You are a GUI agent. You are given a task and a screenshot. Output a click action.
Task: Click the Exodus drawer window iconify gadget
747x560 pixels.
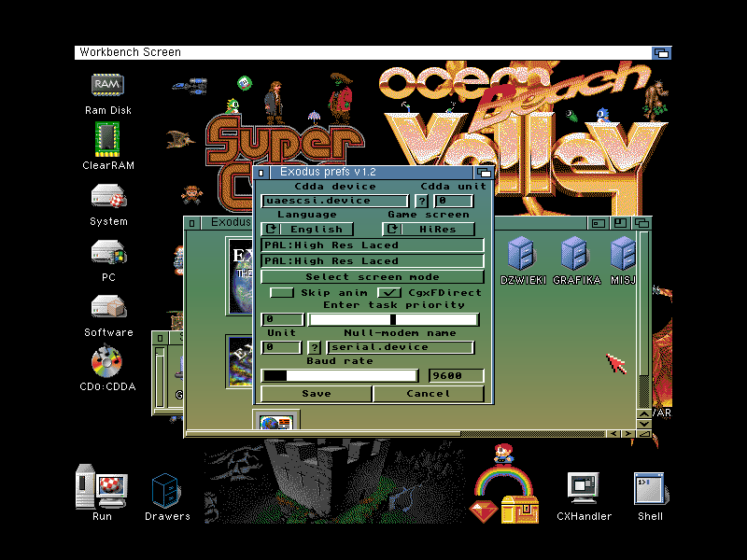coord(599,223)
